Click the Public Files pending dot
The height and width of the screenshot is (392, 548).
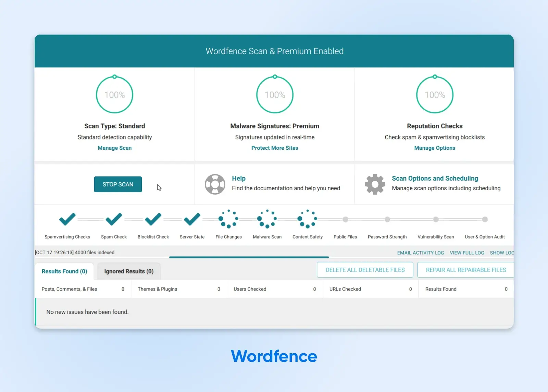pyautogui.click(x=345, y=219)
